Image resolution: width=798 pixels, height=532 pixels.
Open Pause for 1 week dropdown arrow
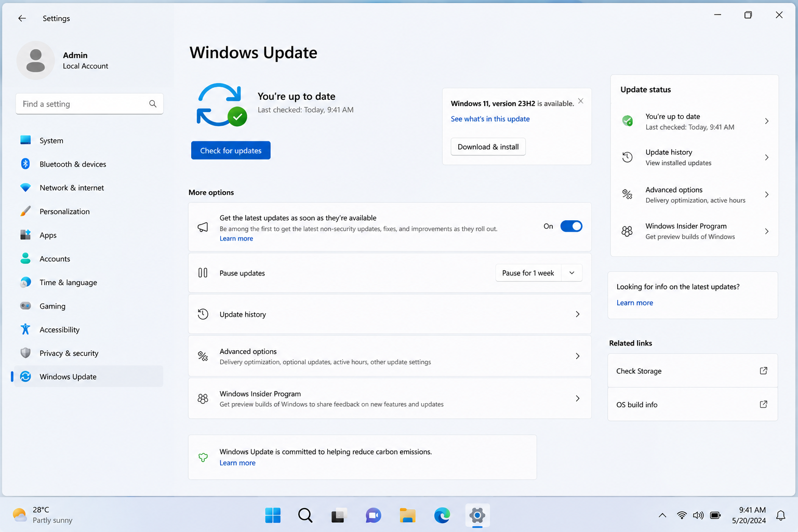572,273
